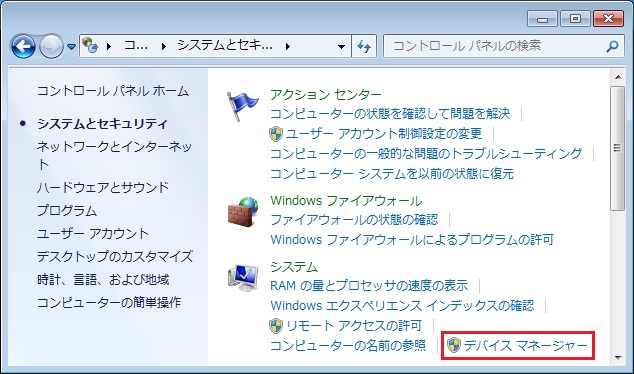Image resolution: width=634 pixels, height=374 pixels.
Task: Click コンピューターの状態を確認して問題を解決 link
Action: (390, 114)
